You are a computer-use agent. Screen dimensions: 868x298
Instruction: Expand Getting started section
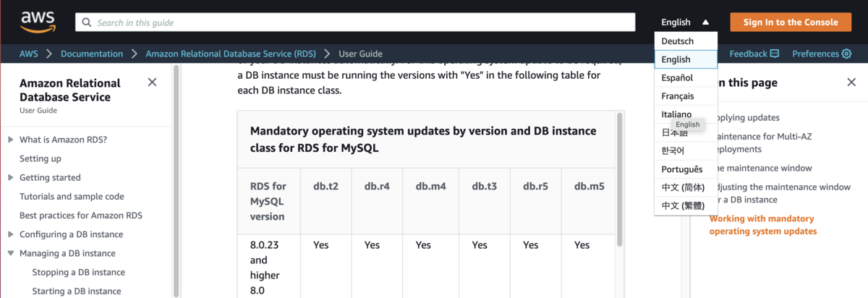click(11, 177)
